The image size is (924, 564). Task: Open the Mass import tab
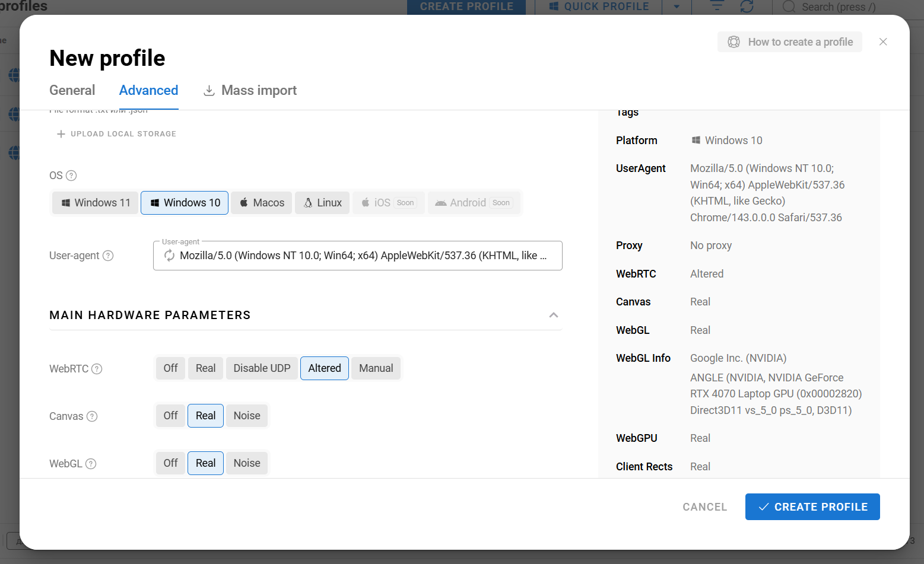250,90
